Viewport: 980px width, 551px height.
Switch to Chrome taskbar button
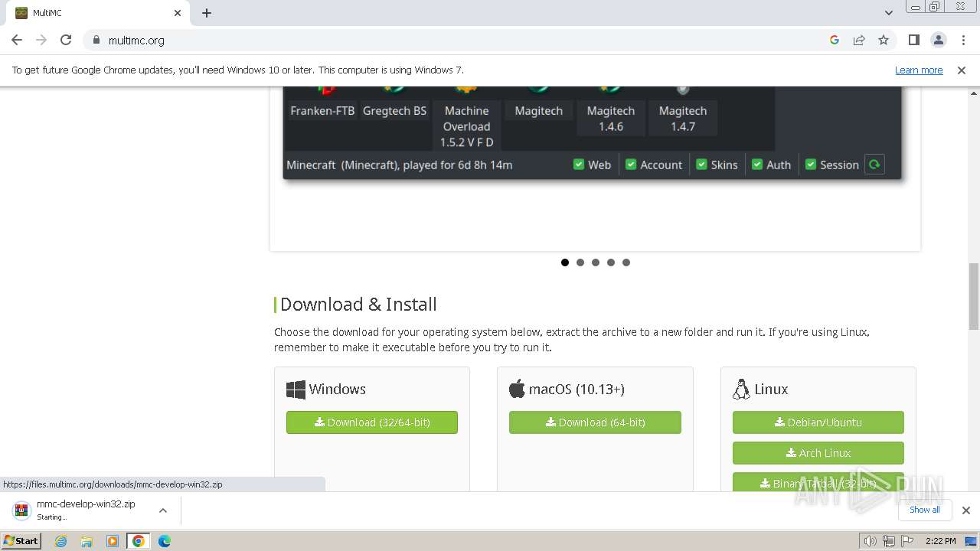(x=139, y=541)
